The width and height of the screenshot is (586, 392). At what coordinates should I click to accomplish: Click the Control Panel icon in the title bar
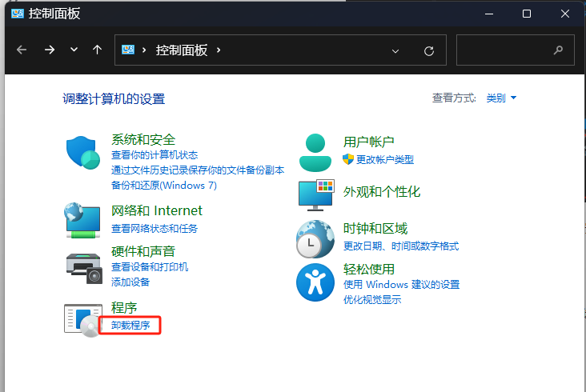click(x=18, y=14)
